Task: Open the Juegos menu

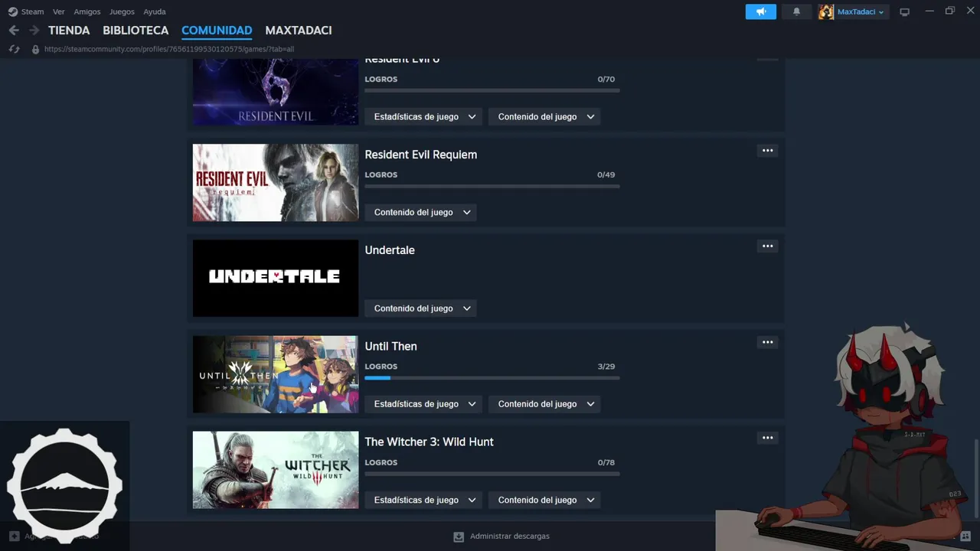Action: (x=122, y=11)
